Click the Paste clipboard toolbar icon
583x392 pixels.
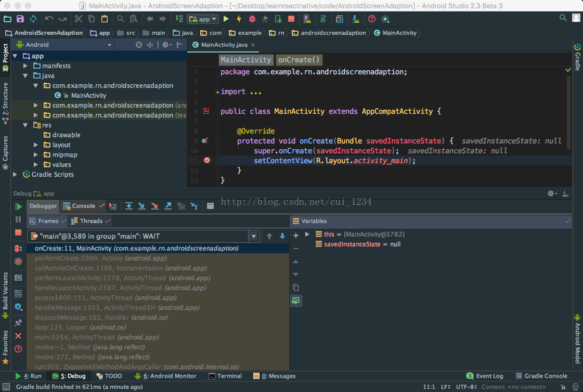tap(105, 19)
